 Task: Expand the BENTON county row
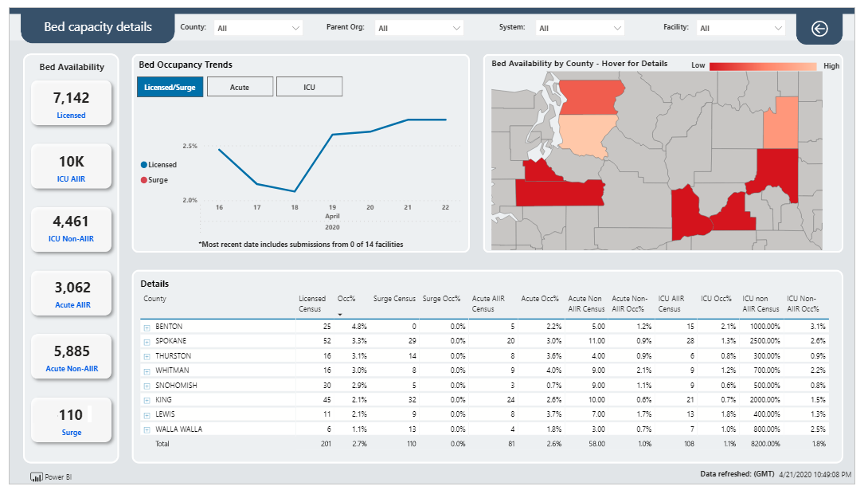point(147,327)
